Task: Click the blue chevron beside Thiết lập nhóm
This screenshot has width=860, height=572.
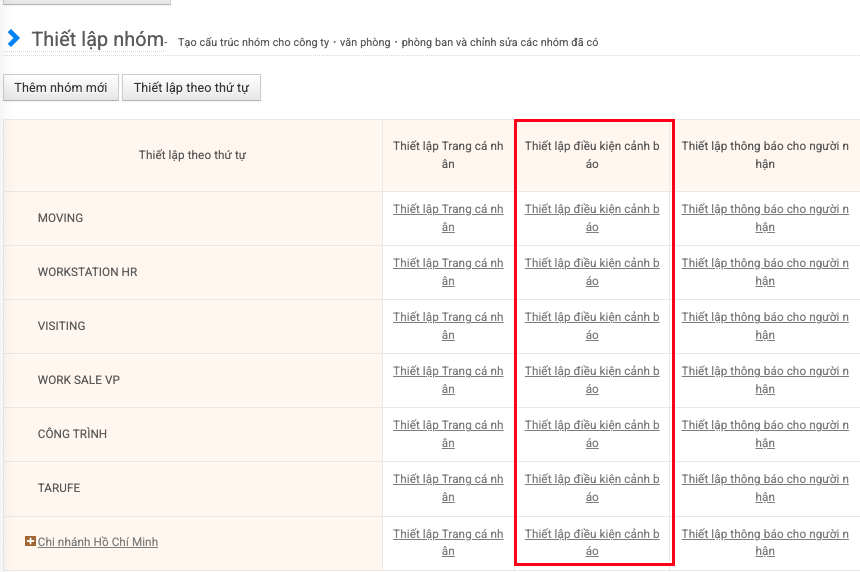Action: [14, 39]
